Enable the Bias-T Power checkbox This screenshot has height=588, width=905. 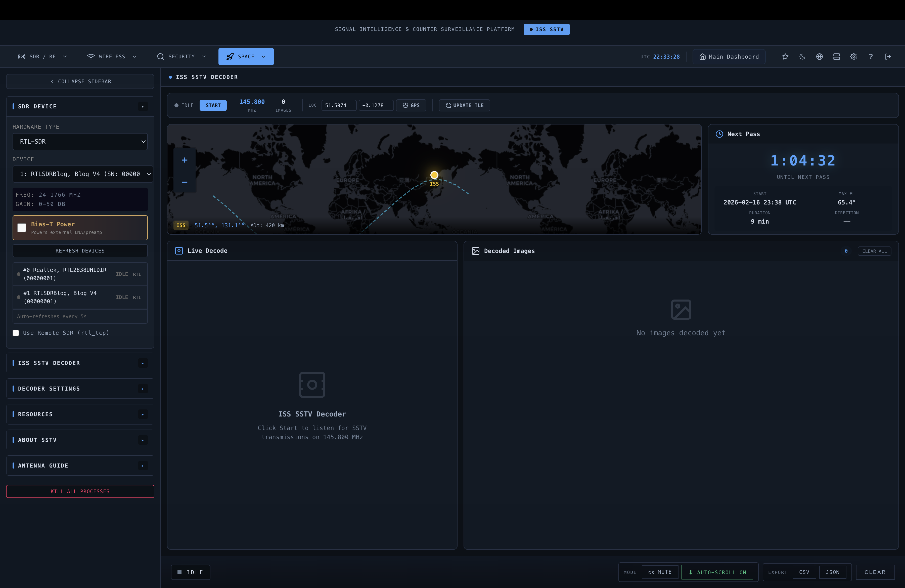[x=22, y=228]
